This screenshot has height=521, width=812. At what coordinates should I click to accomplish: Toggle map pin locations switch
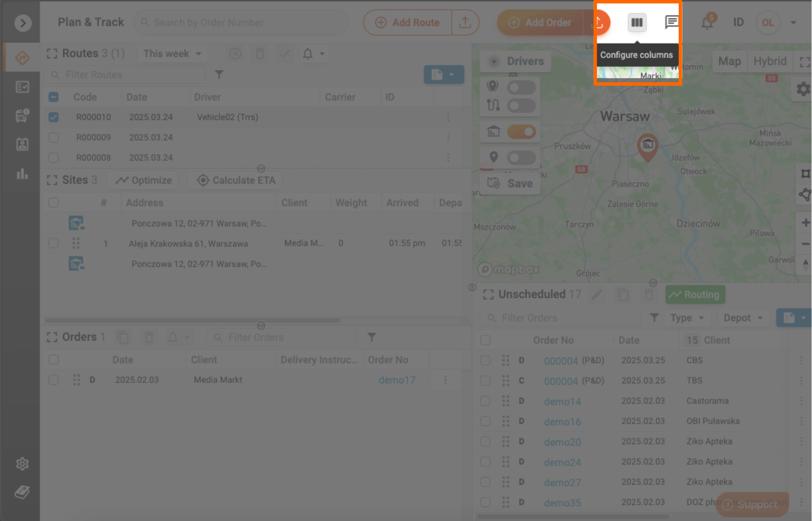coord(521,88)
